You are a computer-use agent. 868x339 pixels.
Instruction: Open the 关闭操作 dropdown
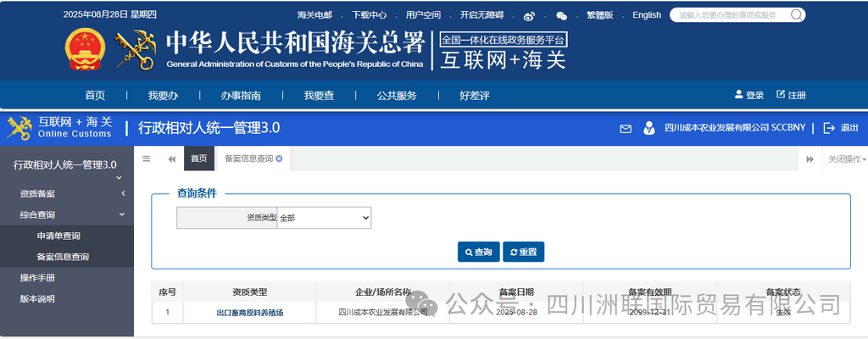click(846, 159)
